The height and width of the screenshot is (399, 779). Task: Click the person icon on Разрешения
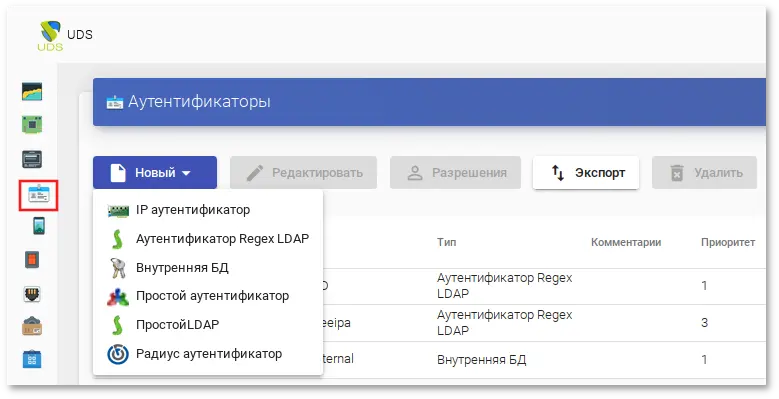coord(415,173)
